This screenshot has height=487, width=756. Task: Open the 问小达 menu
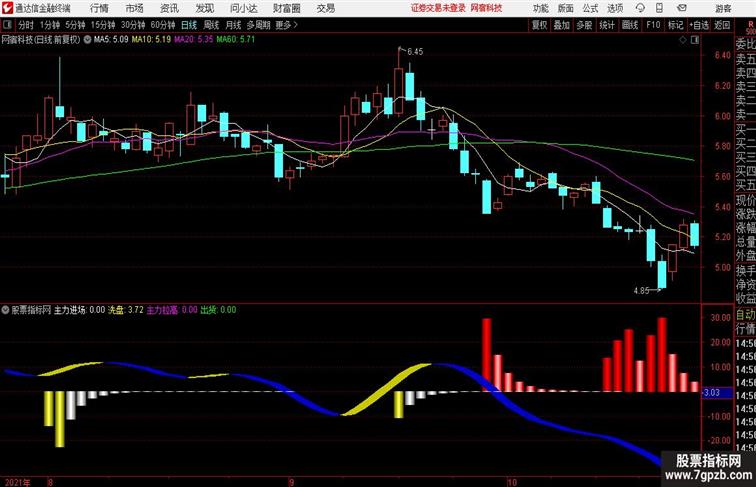click(243, 8)
